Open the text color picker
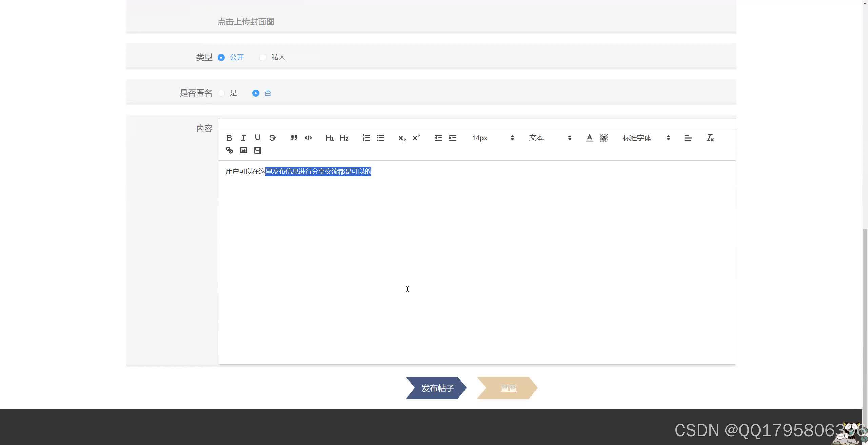 tap(589, 138)
